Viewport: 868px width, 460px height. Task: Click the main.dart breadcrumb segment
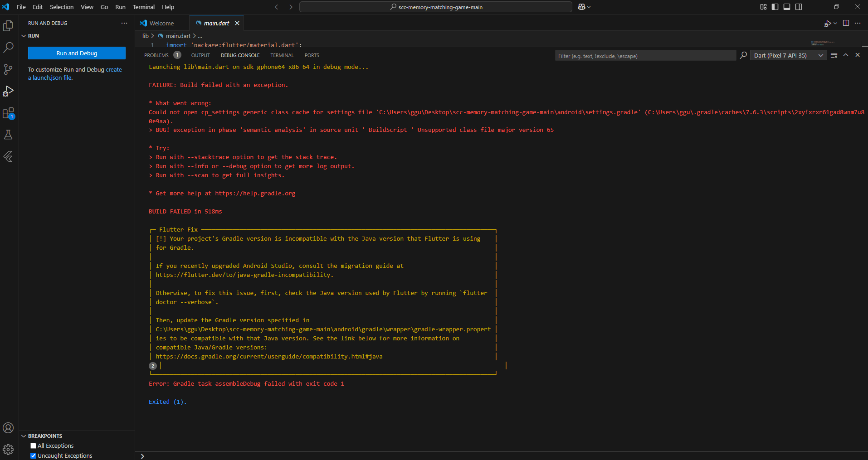coord(178,36)
